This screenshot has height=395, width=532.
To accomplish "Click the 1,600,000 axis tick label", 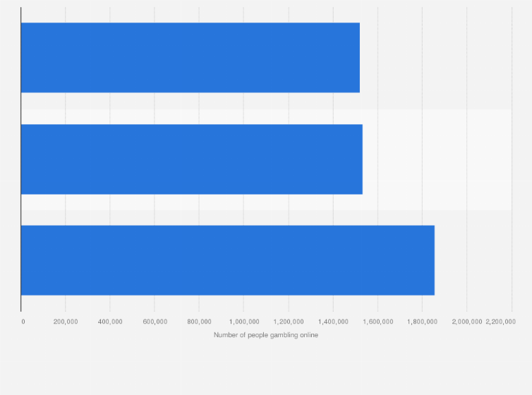I will click(377, 322).
